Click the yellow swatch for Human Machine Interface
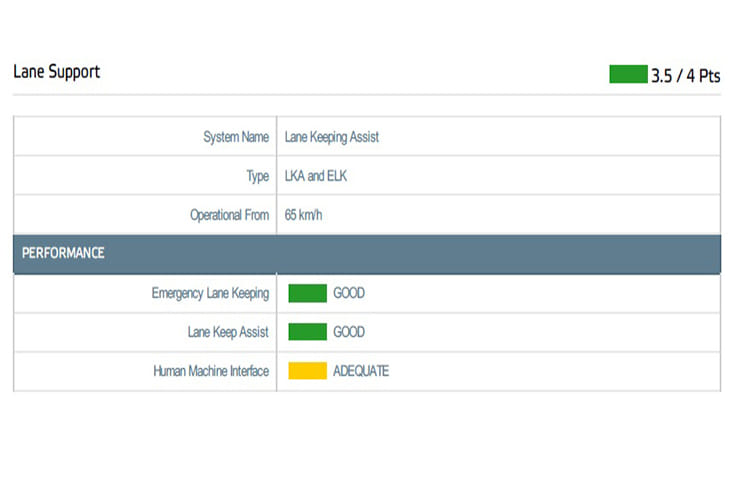735x485 pixels. coord(308,371)
